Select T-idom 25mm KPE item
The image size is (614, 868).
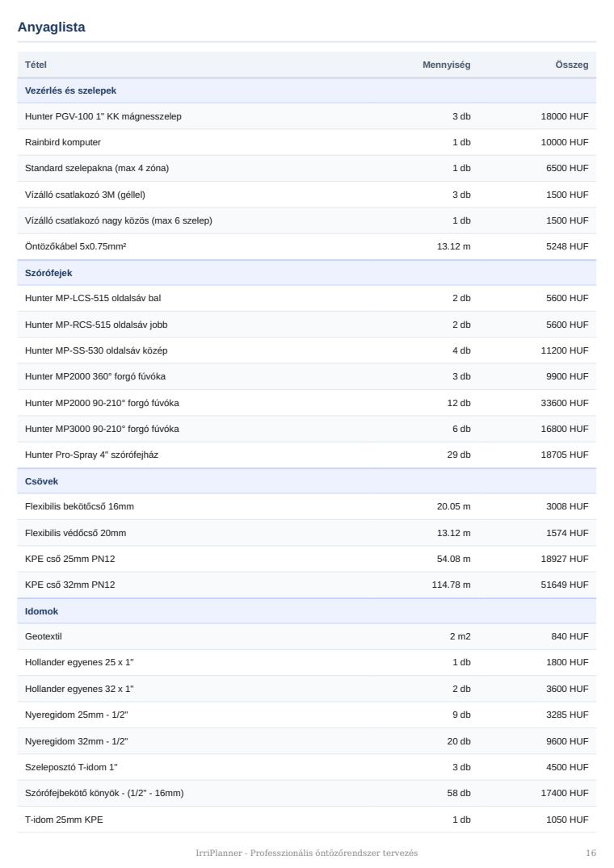pos(64,820)
